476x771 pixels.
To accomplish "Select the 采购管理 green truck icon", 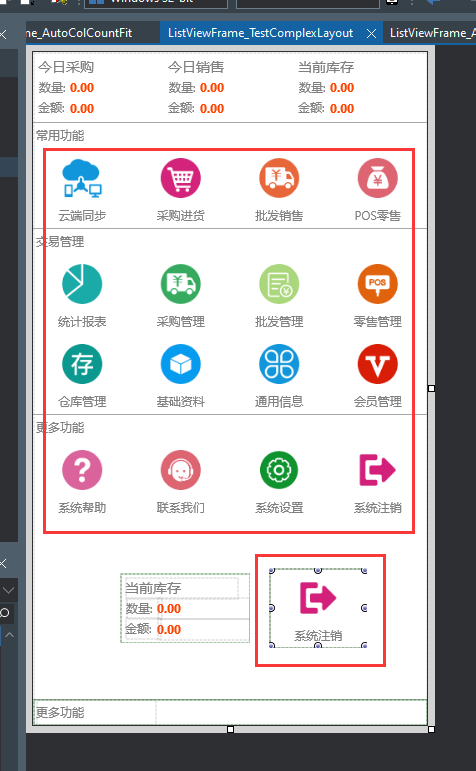I will coord(180,284).
